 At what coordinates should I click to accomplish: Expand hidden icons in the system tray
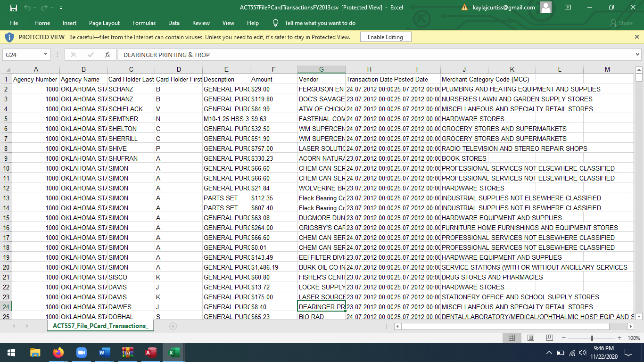pyautogui.click(x=548, y=352)
